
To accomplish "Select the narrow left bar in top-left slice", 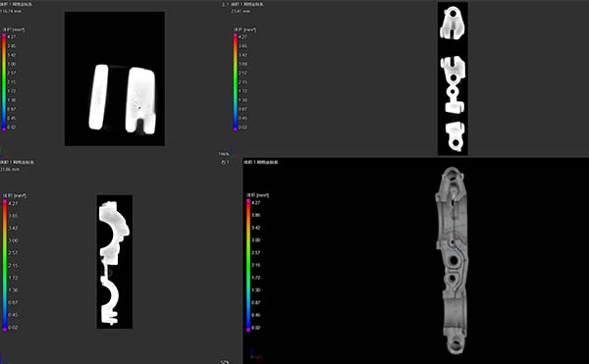I will point(98,97).
